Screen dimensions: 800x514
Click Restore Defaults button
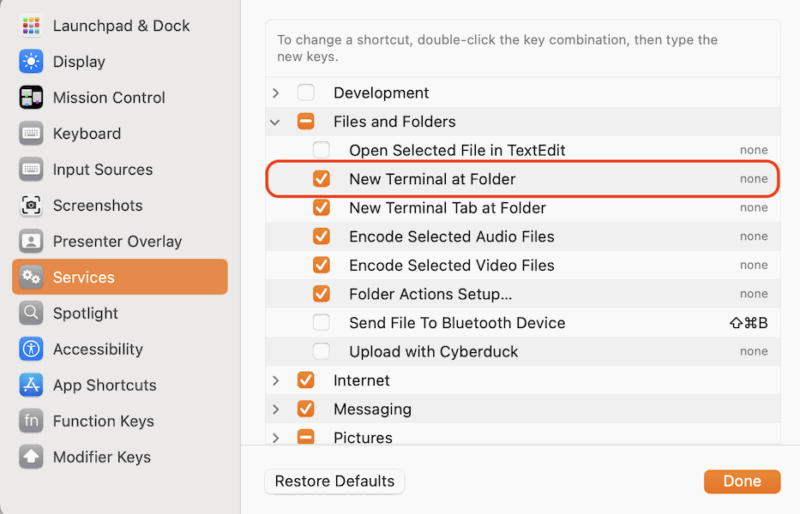tap(335, 481)
